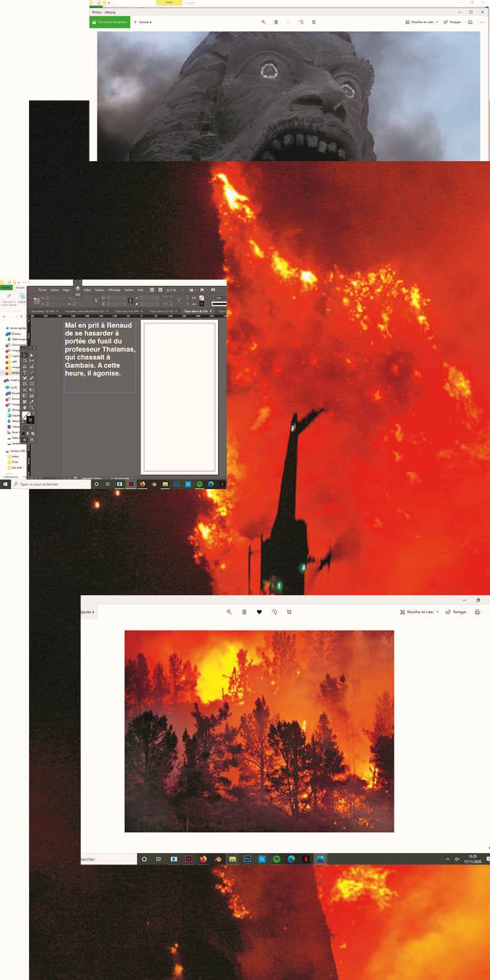Launch Firefox from the taskbar under the forest photo

click(x=203, y=859)
